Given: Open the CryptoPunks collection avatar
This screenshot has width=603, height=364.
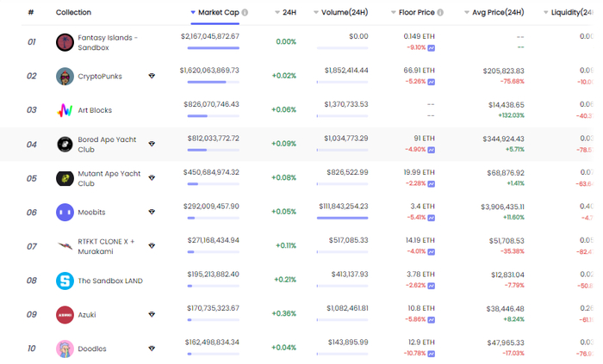Looking at the screenshot, I should (x=65, y=77).
